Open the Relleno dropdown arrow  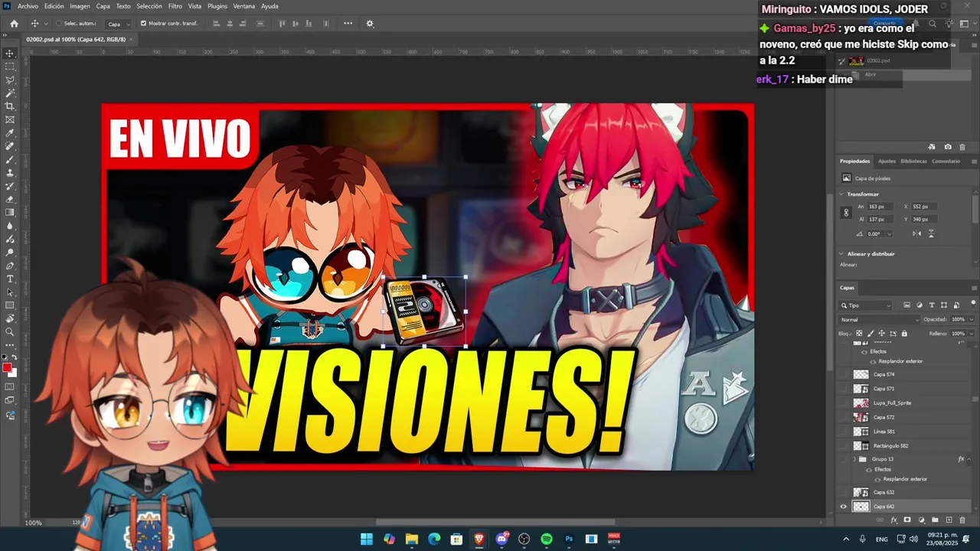point(972,334)
